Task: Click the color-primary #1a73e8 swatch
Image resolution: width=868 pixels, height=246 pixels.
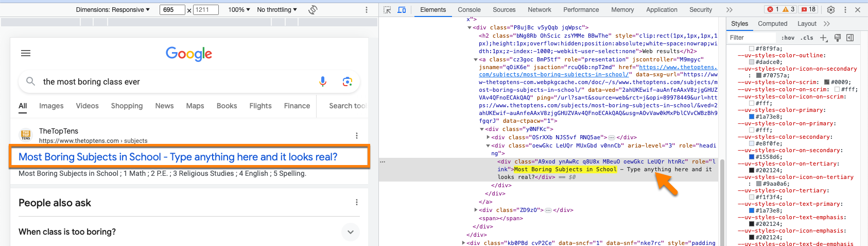Action: point(752,117)
